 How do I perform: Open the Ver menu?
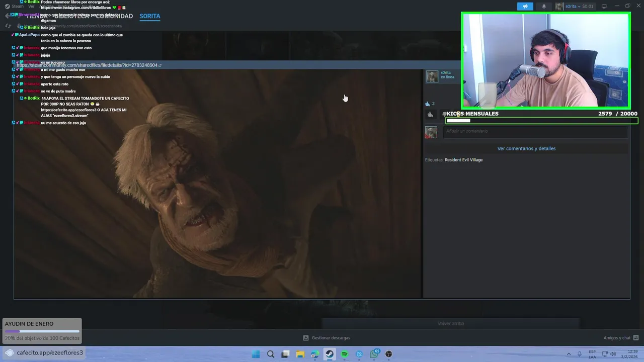coord(31,7)
